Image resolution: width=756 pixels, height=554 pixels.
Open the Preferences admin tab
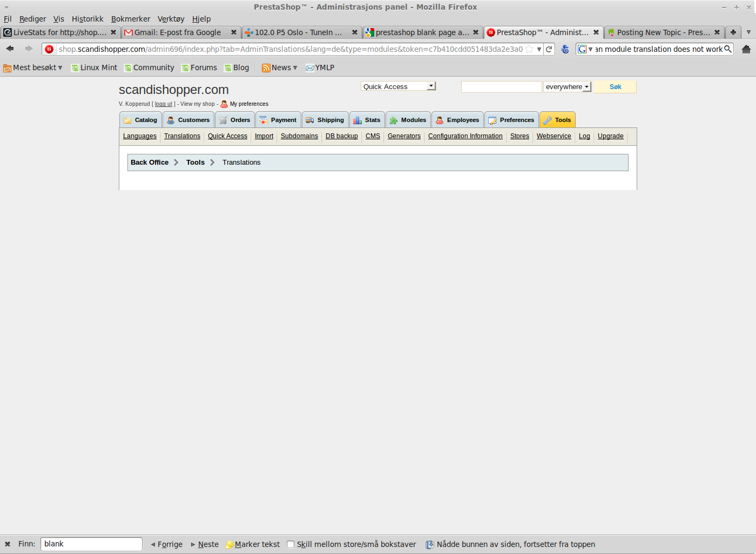coord(511,120)
